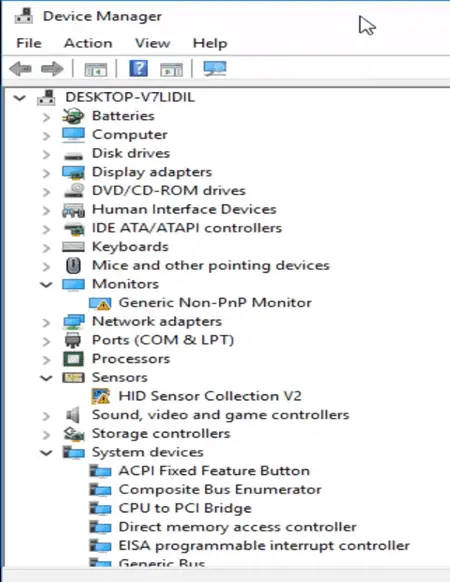450x582 pixels.
Task: Collapse the Monitors category
Action: [46, 285]
